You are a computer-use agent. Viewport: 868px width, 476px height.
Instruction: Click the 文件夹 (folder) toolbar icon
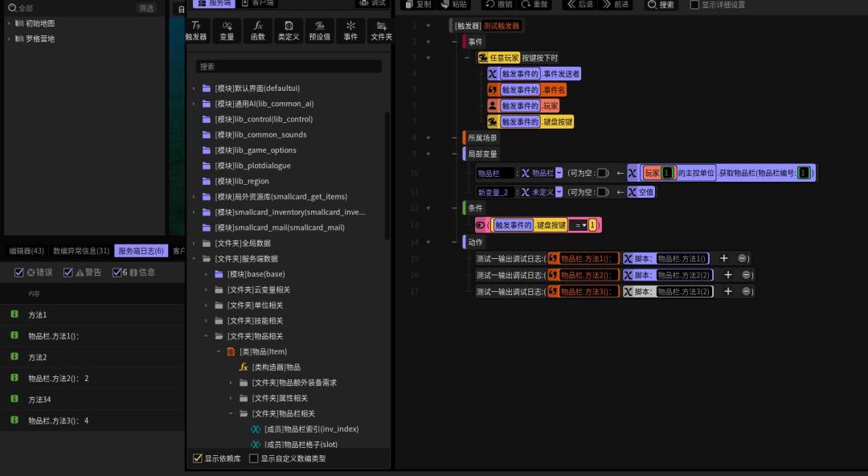tap(381, 31)
